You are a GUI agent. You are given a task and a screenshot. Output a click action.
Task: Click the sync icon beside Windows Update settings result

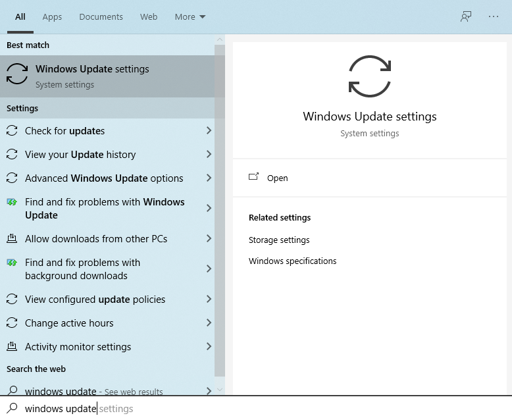[17, 74]
